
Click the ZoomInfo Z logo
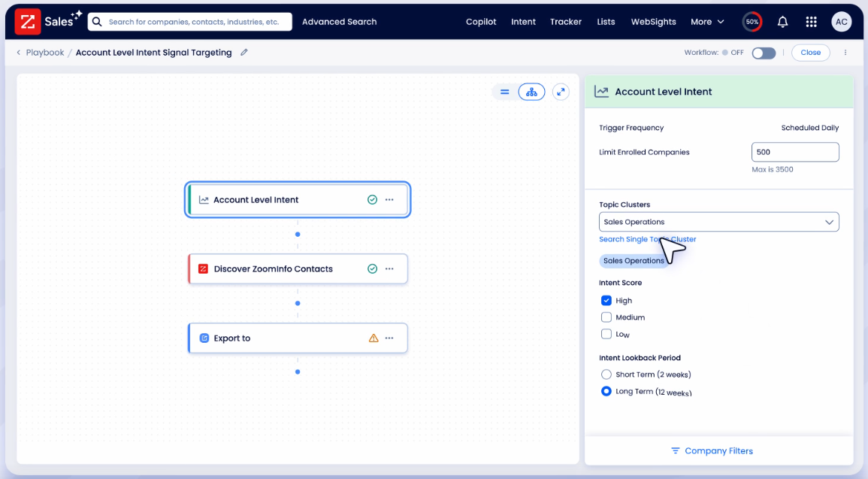pos(27,22)
